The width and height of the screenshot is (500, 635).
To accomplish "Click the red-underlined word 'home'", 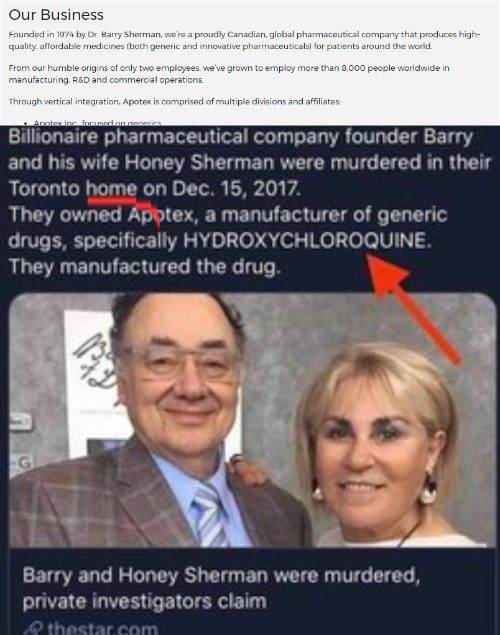I will 111,189.
